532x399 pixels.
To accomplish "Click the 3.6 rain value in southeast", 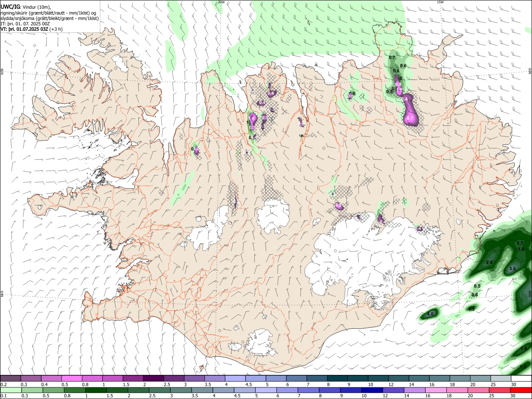I will click(512, 269).
